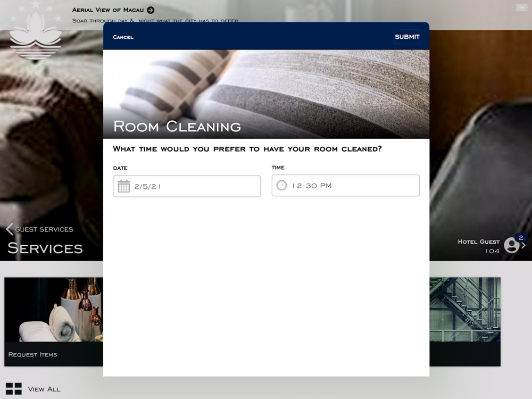Open the staircase service card thumbnail
The image size is (532, 399).
pyautogui.click(x=465, y=310)
